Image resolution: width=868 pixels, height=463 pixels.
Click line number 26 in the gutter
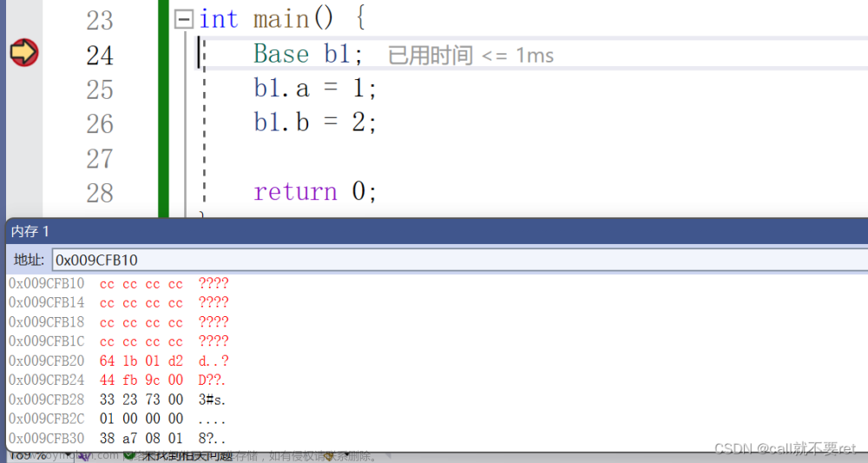click(x=100, y=124)
